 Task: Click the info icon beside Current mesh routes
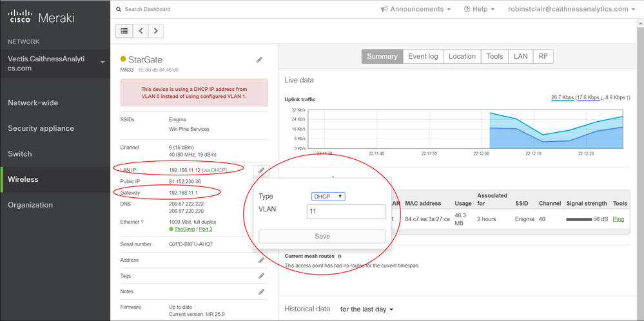(x=339, y=256)
